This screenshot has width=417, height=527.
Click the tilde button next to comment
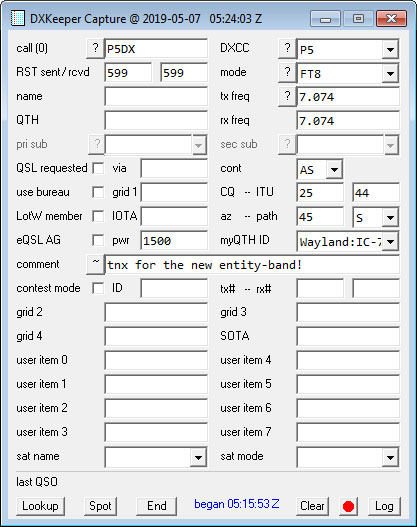coord(95,265)
